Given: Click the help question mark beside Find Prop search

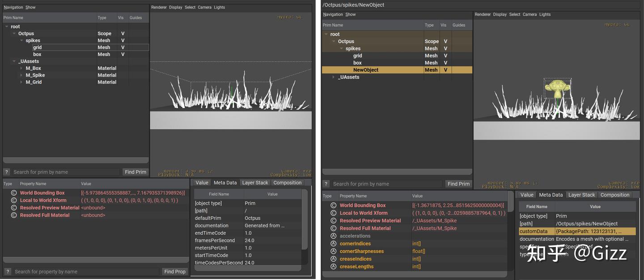Looking at the screenshot, I should (x=7, y=272).
